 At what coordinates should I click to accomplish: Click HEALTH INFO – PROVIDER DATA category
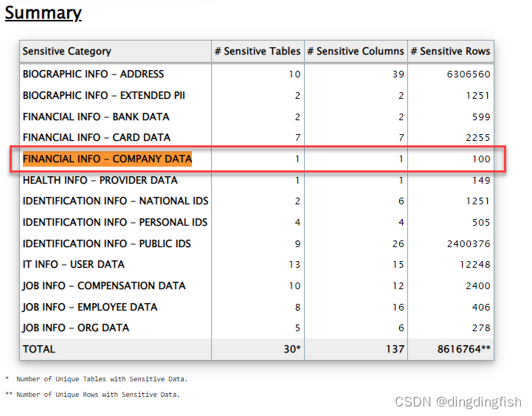tap(100, 180)
